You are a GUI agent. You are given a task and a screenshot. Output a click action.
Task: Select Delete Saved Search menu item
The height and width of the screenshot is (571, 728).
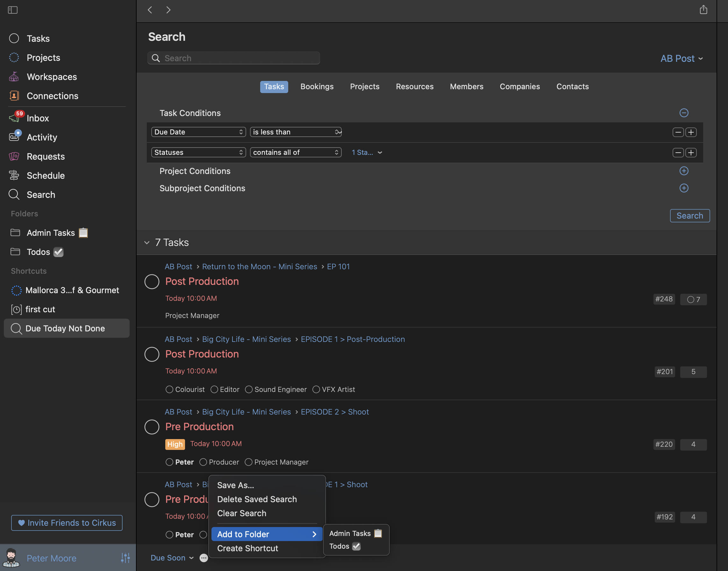click(x=257, y=499)
